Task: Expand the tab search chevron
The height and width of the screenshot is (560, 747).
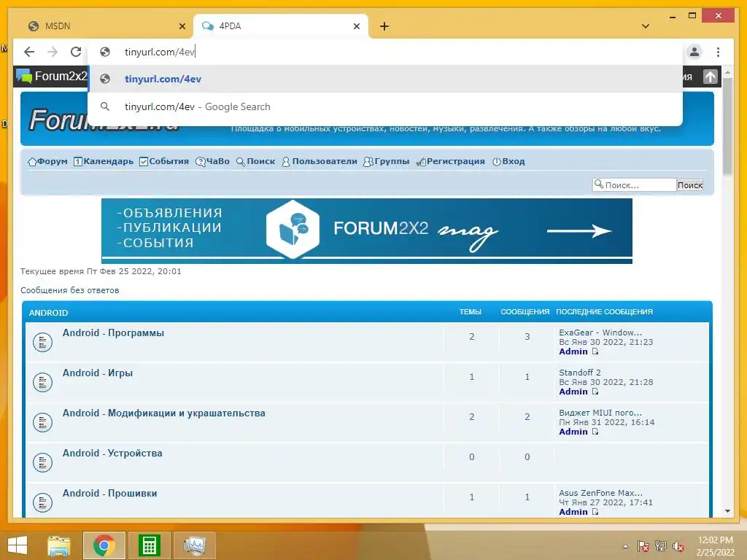Action: [646, 26]
